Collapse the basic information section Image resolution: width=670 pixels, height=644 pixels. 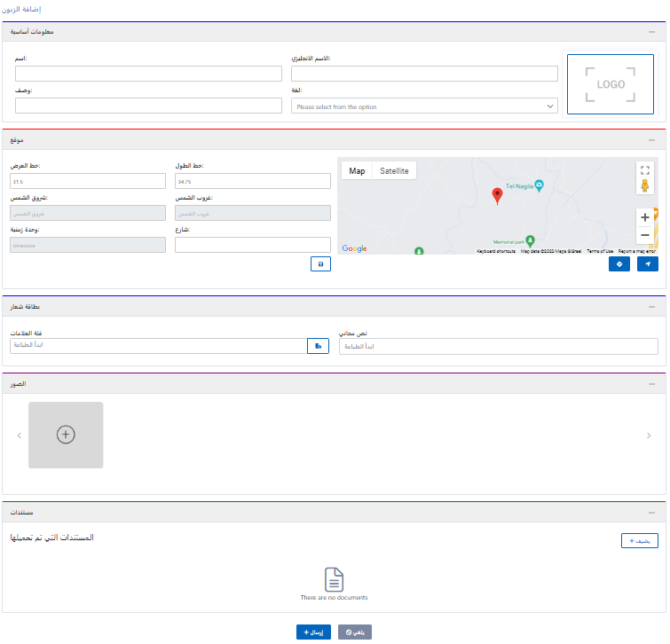pos(652,32)
